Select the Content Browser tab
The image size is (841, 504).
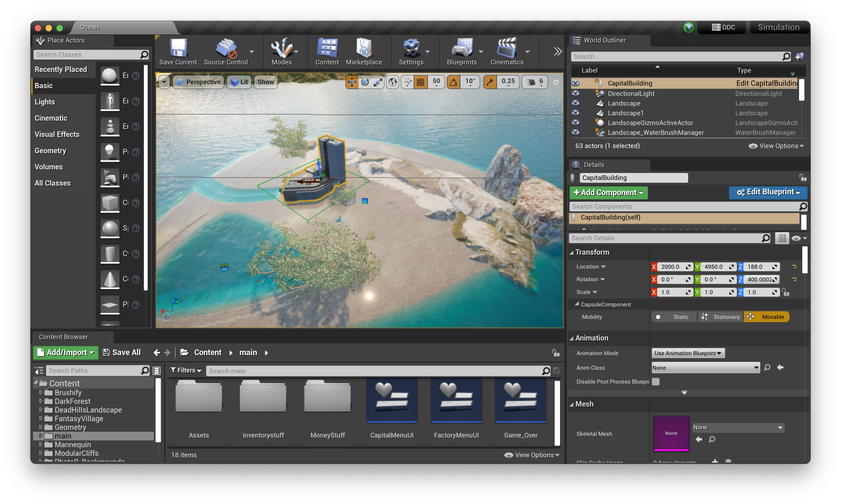click(x=63, y=337)
